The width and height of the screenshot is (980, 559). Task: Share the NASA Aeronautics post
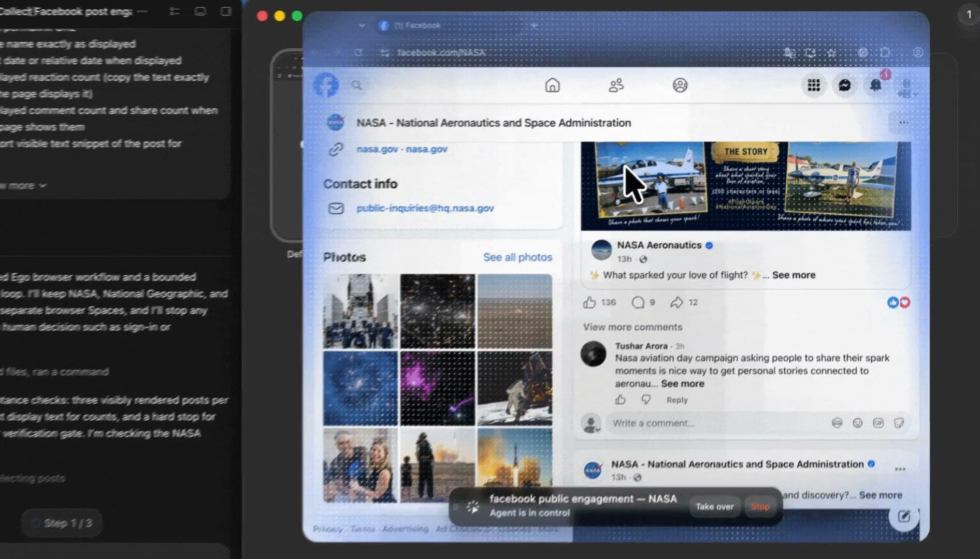click(676, 302)
